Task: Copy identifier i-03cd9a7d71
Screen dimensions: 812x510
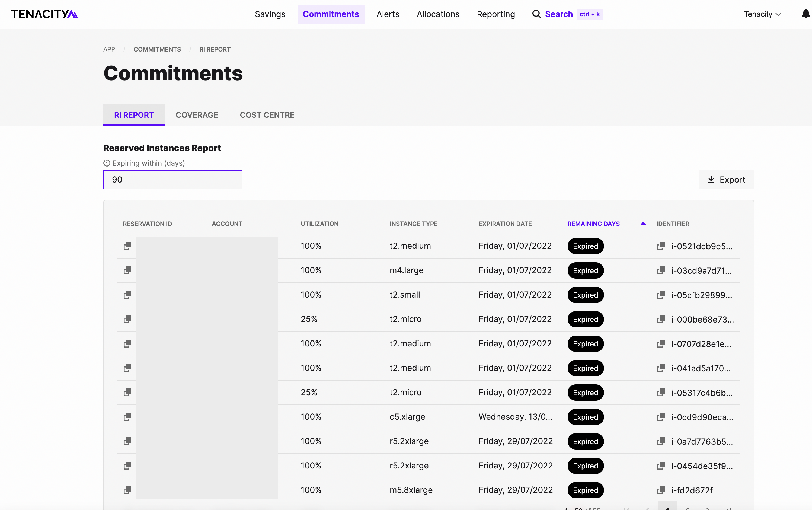Action: coord(661,270)
